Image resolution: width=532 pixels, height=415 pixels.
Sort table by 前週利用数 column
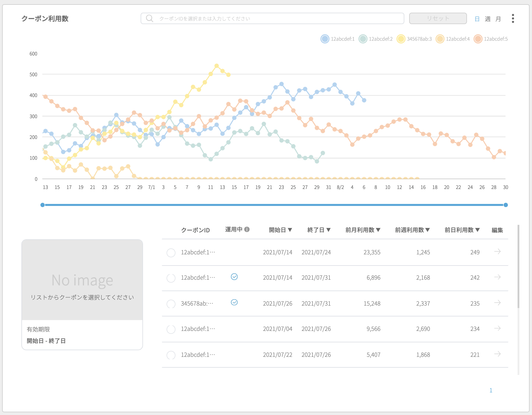pos(412,230)
